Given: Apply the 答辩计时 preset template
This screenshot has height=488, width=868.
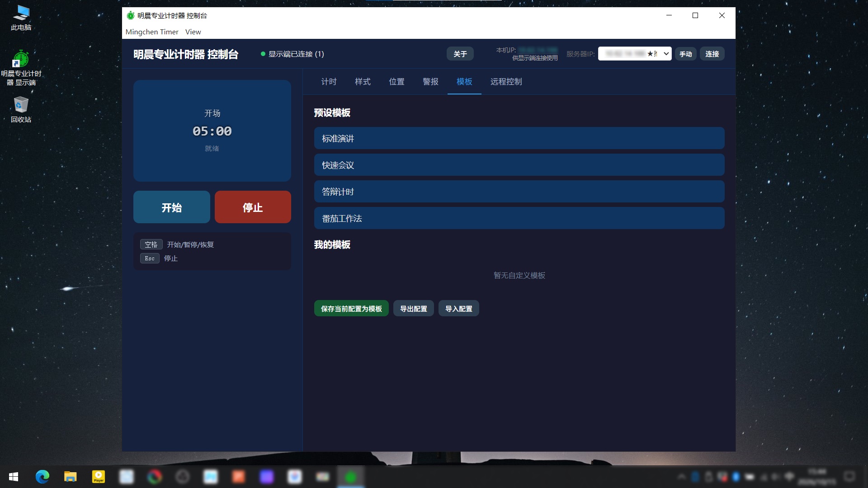Looking at the screenshot, I should coord(519,192).
